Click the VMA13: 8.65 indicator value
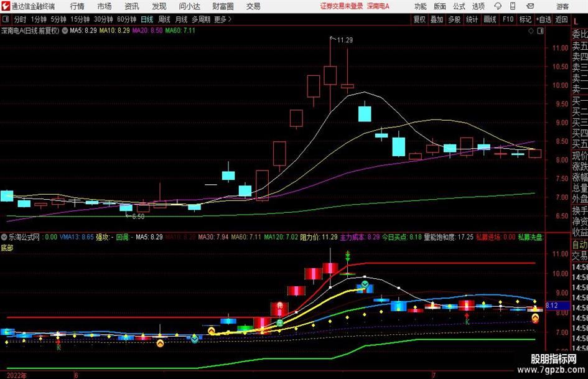Image resolution: width=588 pixels, height=379 pixels. 77,236
